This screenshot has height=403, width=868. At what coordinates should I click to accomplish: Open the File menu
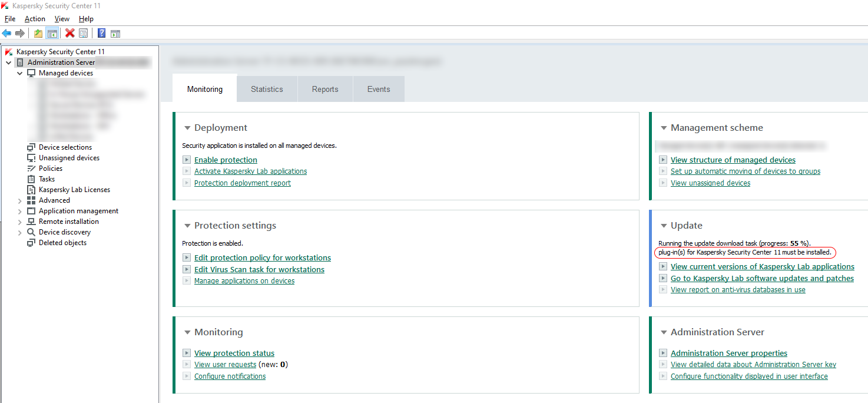10,19
